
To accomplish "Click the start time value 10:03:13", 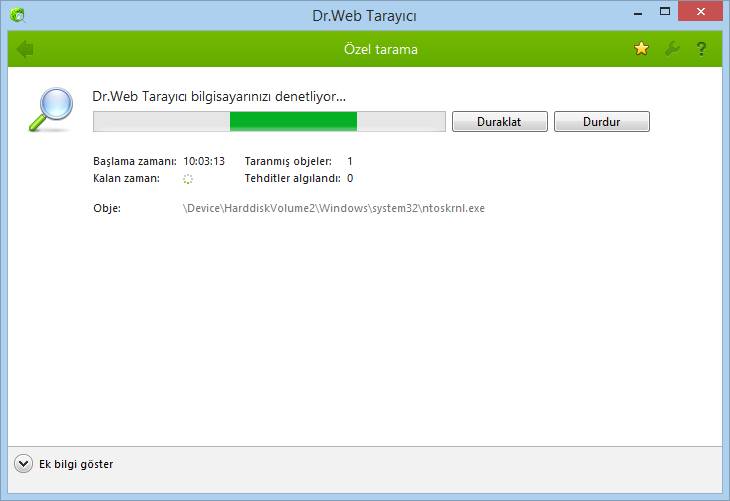I will tap(204, 161).
